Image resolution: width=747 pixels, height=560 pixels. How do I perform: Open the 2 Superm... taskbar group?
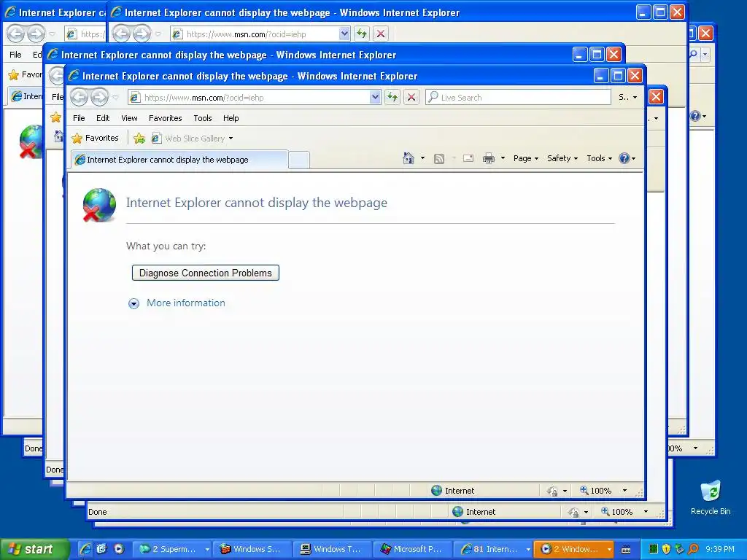tap(172, 549)
